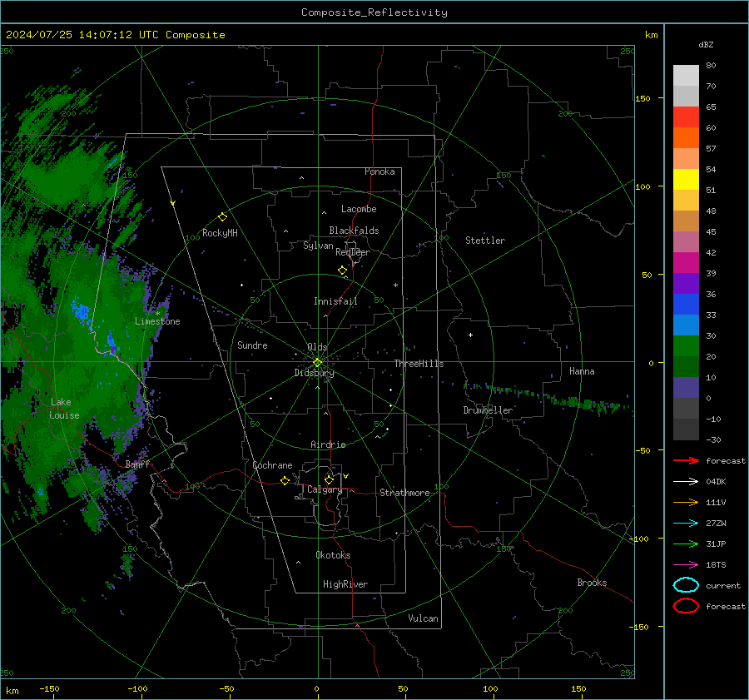Viewport: 749px width, 700px height.
Task: Click the purple swatch between 39 and 36
Action: [686, 284]
